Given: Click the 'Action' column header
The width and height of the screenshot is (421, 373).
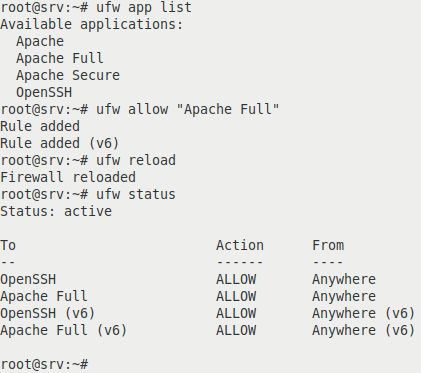Looking at the screenshot, I should 240,245.
